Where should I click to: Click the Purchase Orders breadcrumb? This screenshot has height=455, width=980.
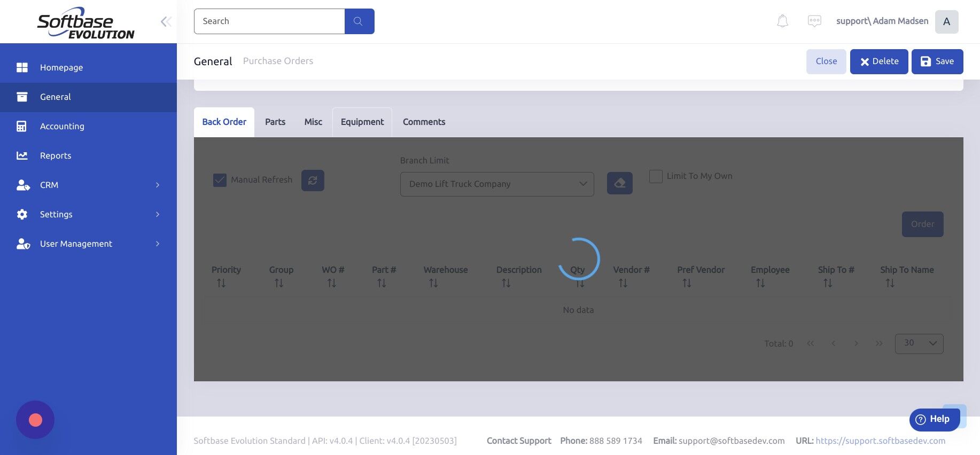(x=278, y=61)
